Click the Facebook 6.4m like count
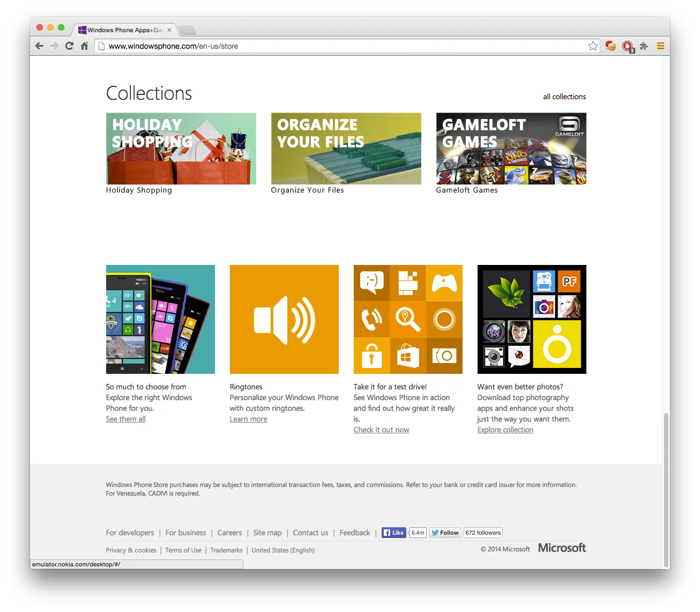The image size is (700, 612). point(418,533)
